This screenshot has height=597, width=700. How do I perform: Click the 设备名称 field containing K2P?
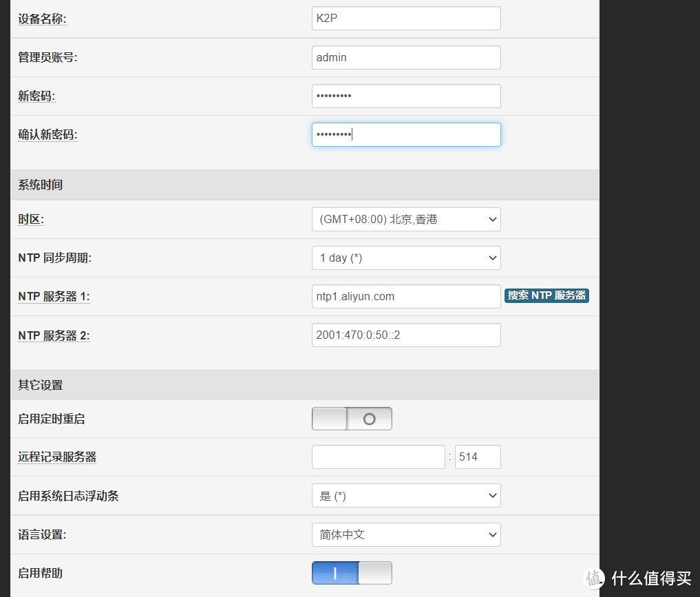tap(405, 18)
